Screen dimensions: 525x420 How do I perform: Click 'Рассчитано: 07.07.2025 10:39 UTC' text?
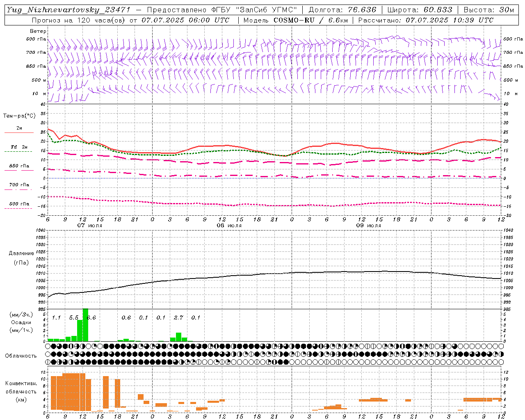(426, 20)
